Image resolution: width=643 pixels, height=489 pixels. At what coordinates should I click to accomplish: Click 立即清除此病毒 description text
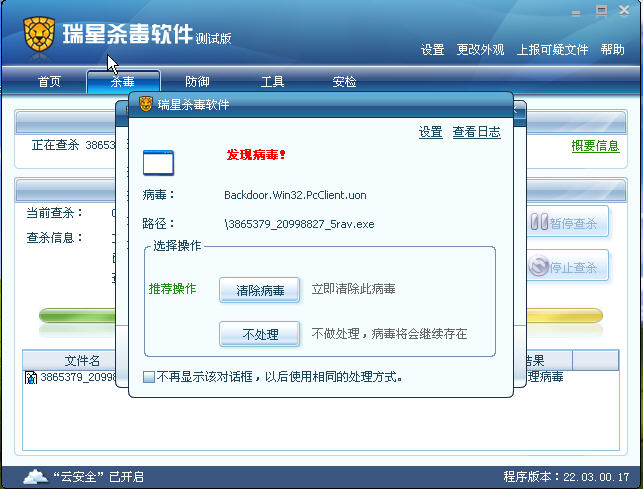(353, 289)
